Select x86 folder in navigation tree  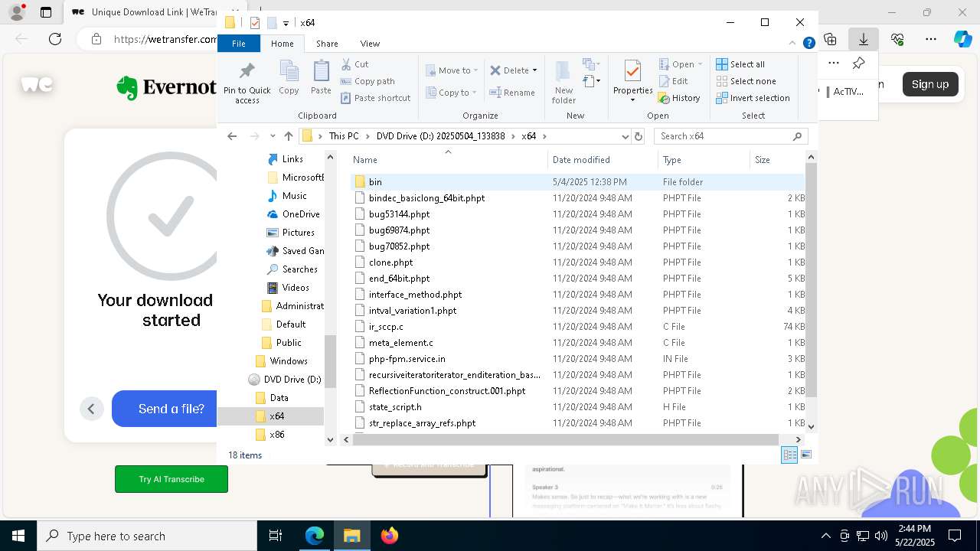(x=276, y=434)
